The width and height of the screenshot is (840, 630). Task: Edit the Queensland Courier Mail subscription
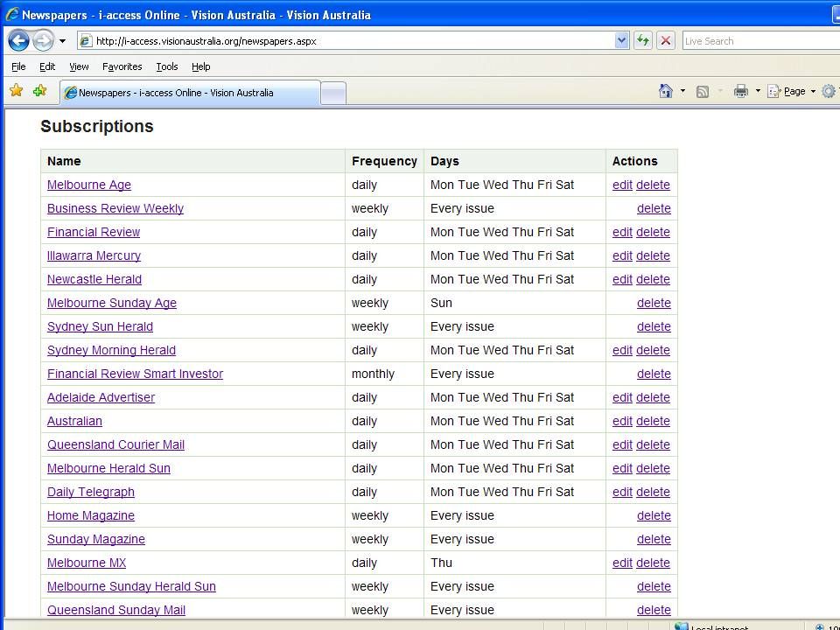(x=622, y=444)
